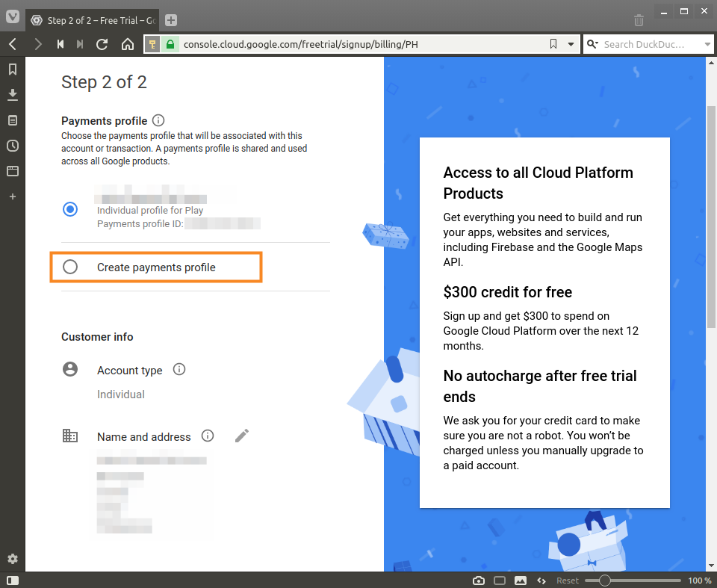Click "Access to all Cloud Platform Products" heading

(538, 183)
